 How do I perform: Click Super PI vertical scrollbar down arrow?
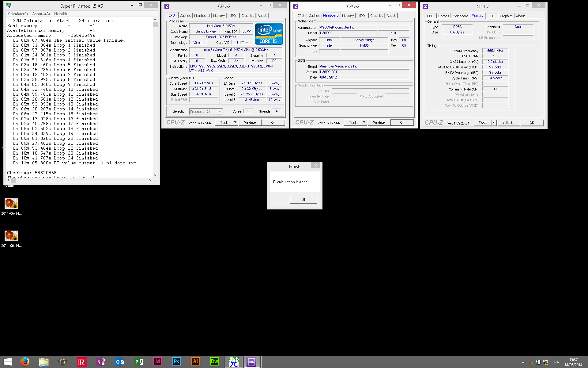(155, 175)
